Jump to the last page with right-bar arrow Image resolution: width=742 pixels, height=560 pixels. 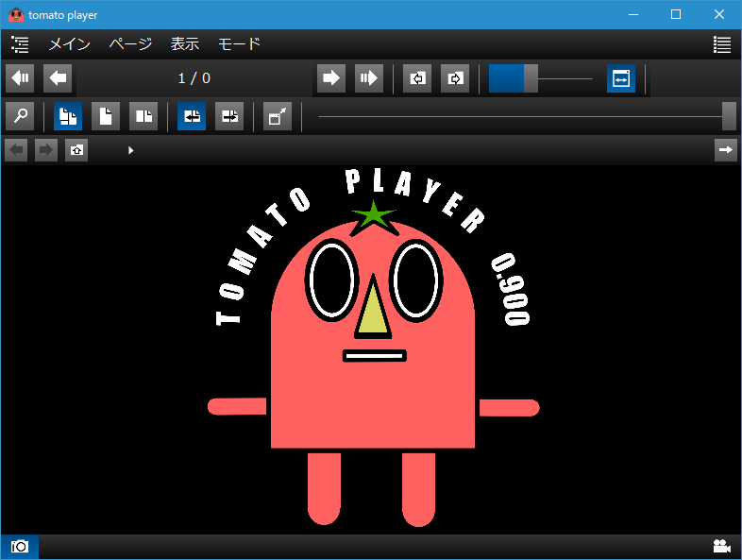[367, 77]
